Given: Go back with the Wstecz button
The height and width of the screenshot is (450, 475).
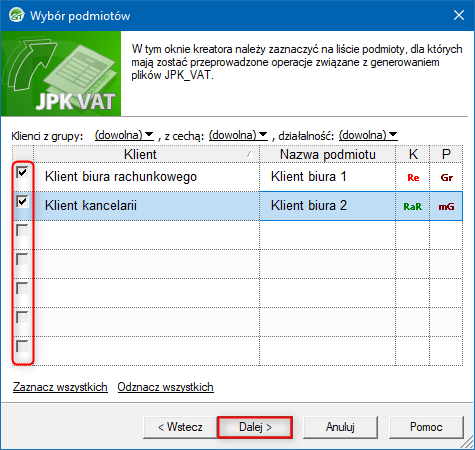Looking at the screenshot, I should (x=180, y=427).
